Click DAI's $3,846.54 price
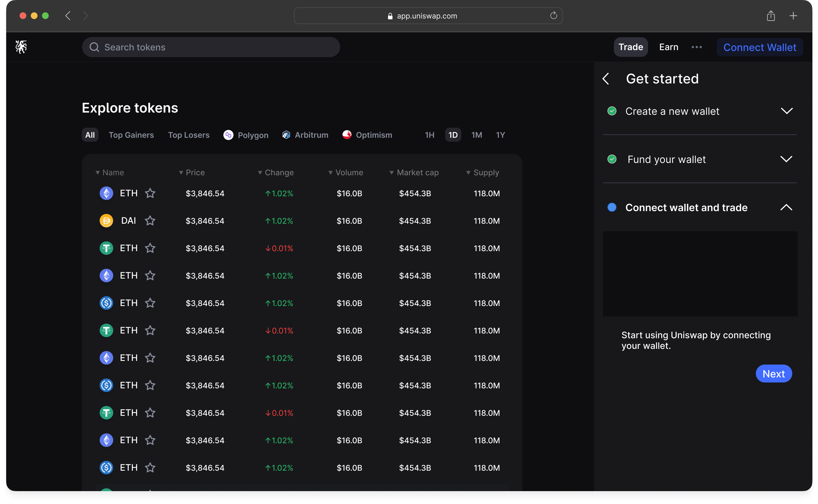The image size is (818, 504). [205, 221]
